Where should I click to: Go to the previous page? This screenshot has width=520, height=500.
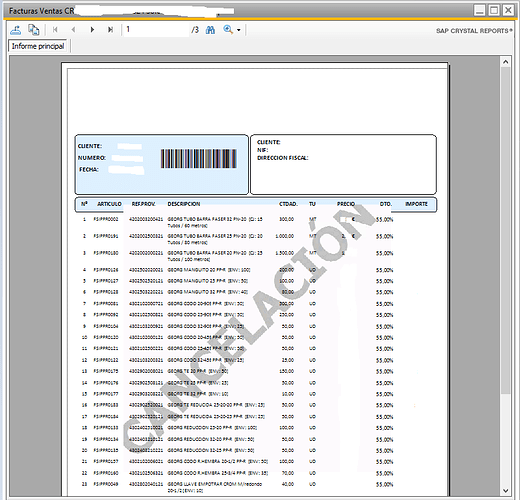coord(73,30)
